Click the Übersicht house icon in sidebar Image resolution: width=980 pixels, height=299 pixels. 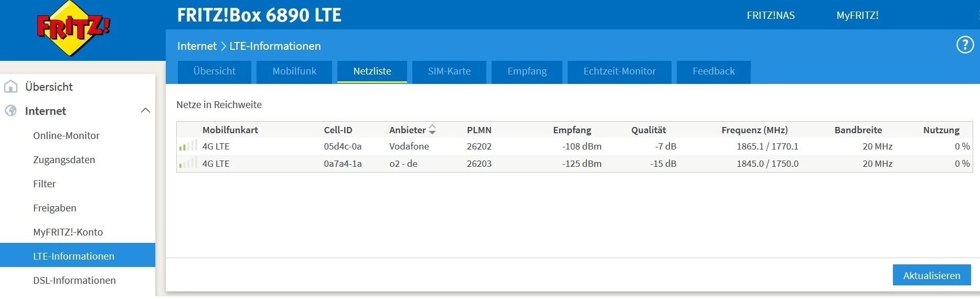coord(11,87)
